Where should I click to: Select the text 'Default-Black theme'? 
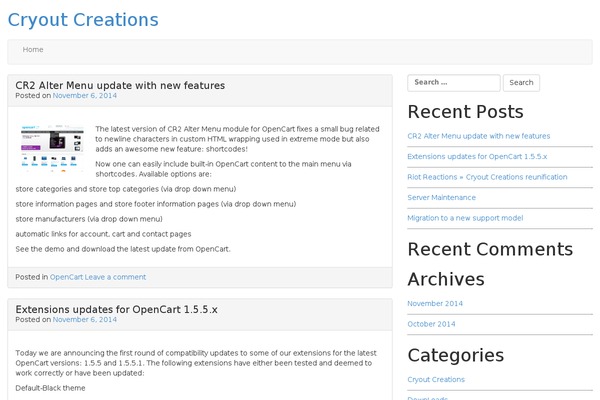click(50, 388)
